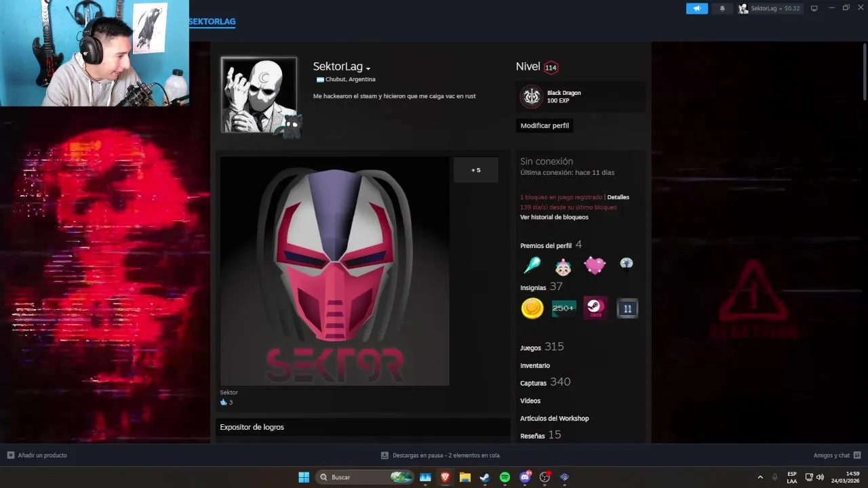Open the Inventario link
Screen dimensions: 868x488
click(535, 365)
